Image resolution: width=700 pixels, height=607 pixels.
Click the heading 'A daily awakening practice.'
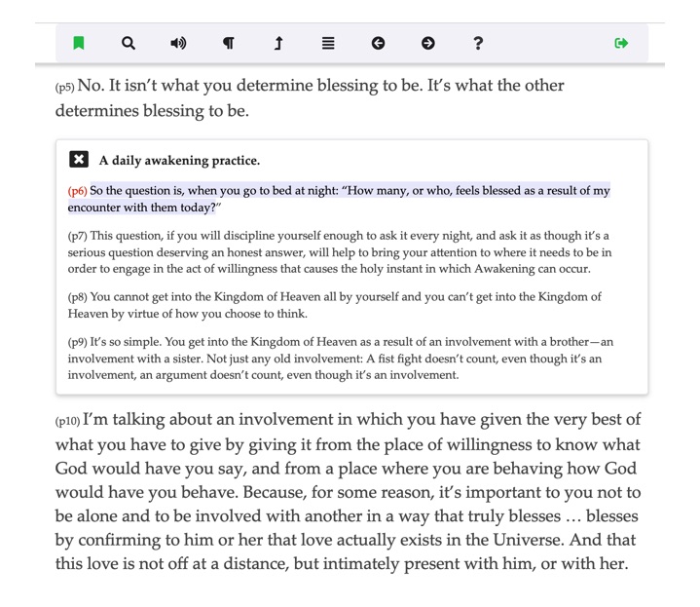[179, 161]
